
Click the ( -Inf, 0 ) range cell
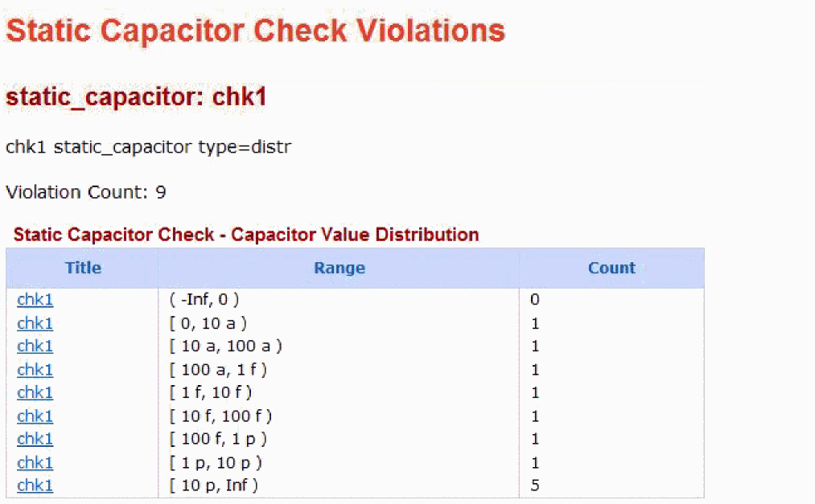tap(204, 300)
